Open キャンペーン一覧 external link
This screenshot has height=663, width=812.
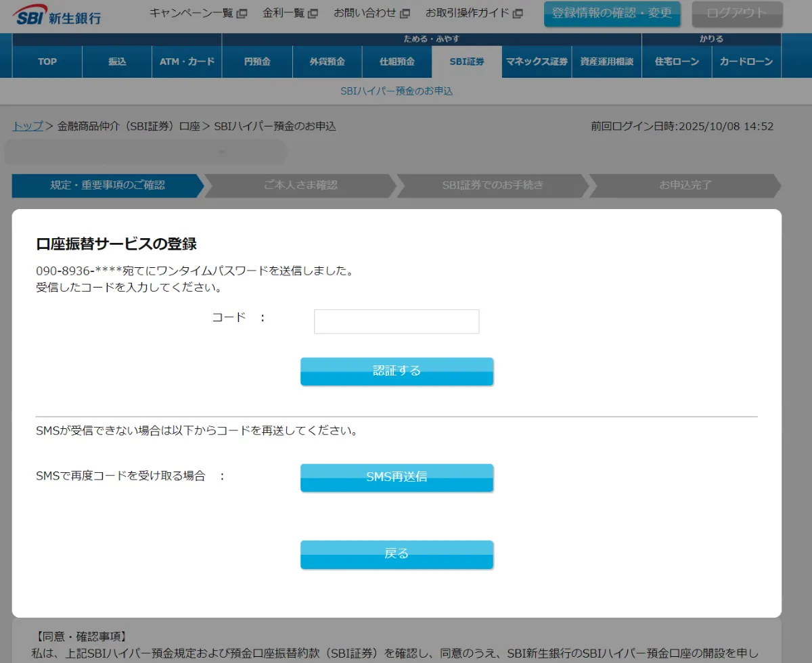[x=198, y=13]
